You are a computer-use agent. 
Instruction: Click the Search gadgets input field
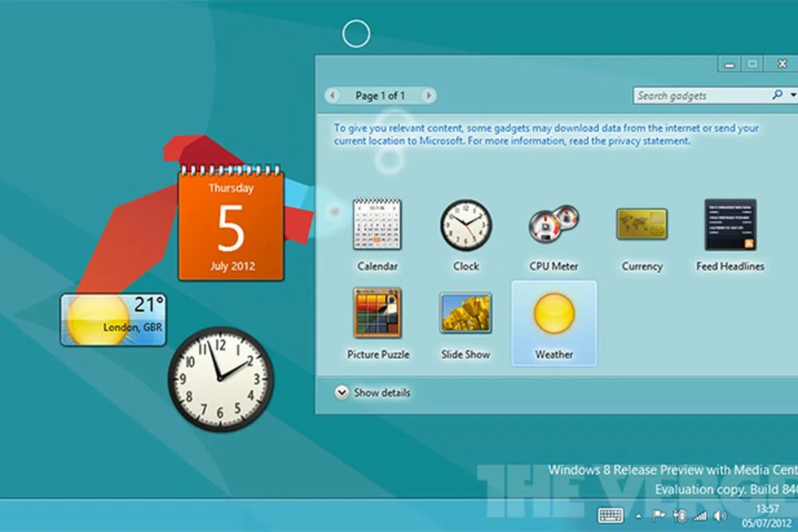pos(702,96)
